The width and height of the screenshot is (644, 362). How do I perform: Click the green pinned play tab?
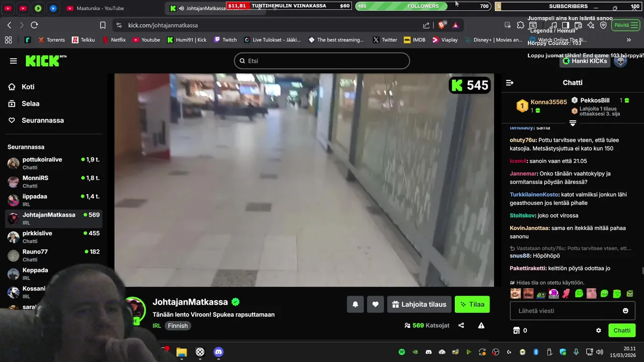click(38, 8)
